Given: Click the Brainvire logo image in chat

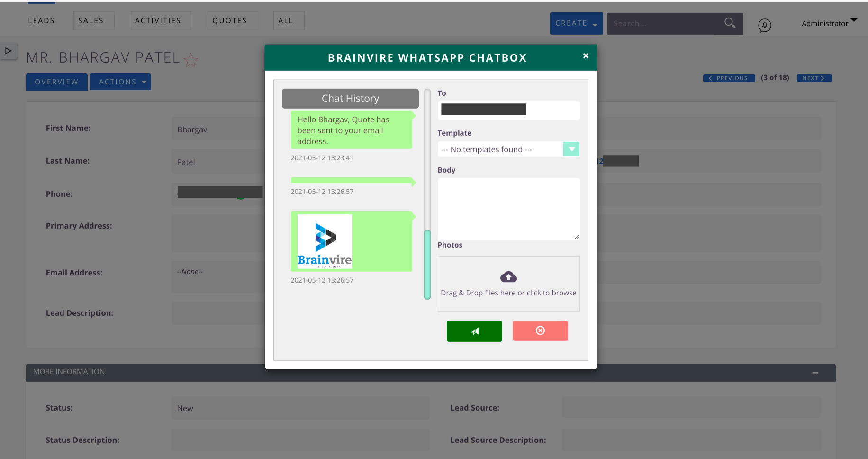Looking at the screenshot, I should coord(325,241).
